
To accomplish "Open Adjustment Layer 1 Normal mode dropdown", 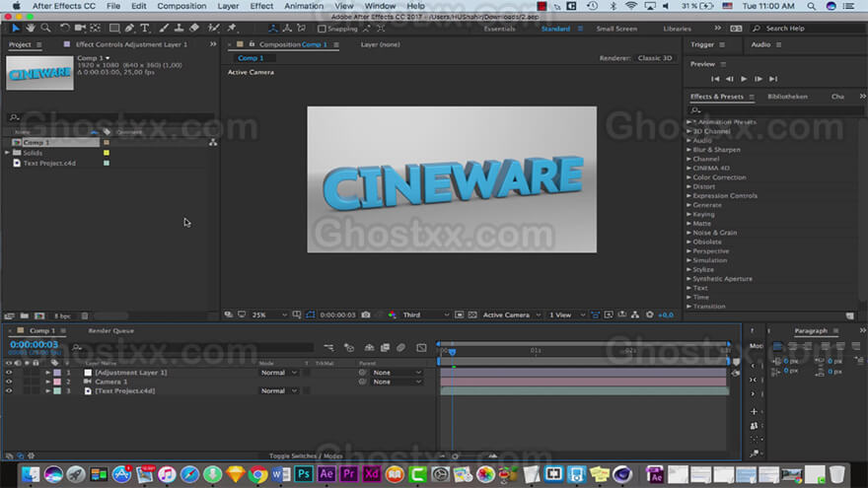I will [x=278, y=373].
